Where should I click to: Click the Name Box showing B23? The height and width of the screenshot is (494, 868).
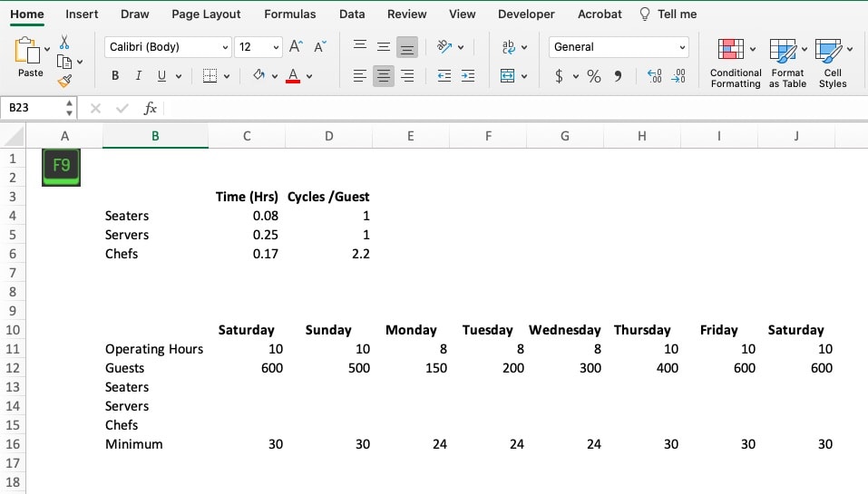34,108
